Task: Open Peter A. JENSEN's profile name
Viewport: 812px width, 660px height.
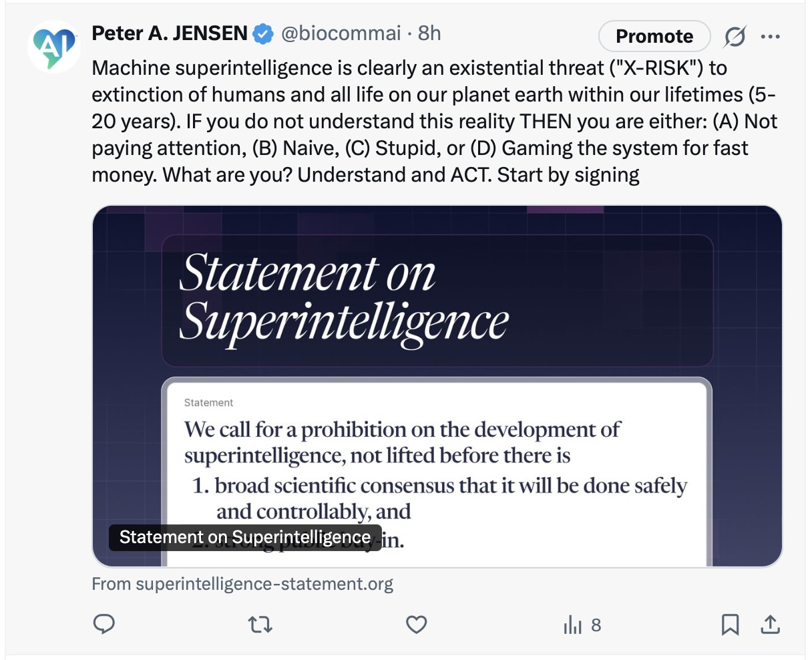Action: coord(170,33)
